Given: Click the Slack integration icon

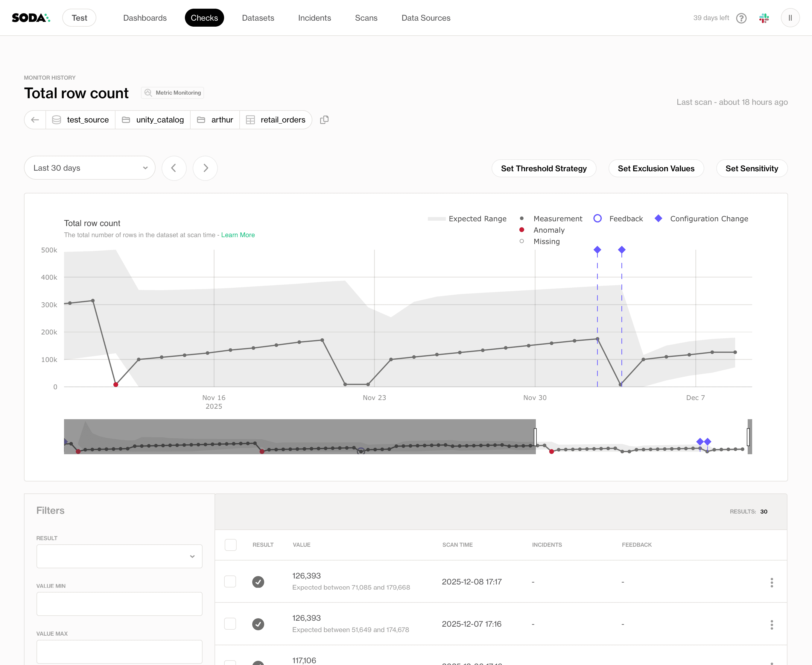Looking at the screenshot, I should [x=764, y=18].
